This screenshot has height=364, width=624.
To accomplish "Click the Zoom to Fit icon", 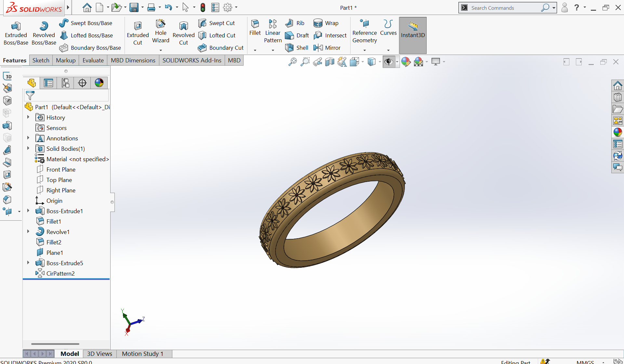I will coord(292,62).
